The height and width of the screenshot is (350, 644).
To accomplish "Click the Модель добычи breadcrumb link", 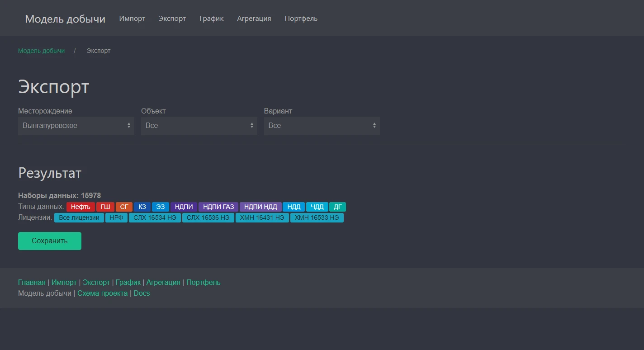I will coord(41,51).
